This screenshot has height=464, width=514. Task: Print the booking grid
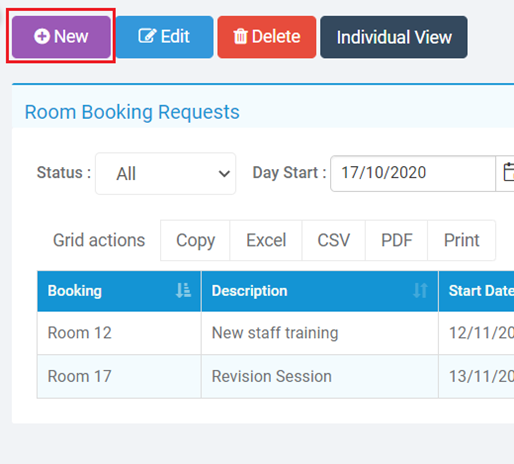[462, 240]
